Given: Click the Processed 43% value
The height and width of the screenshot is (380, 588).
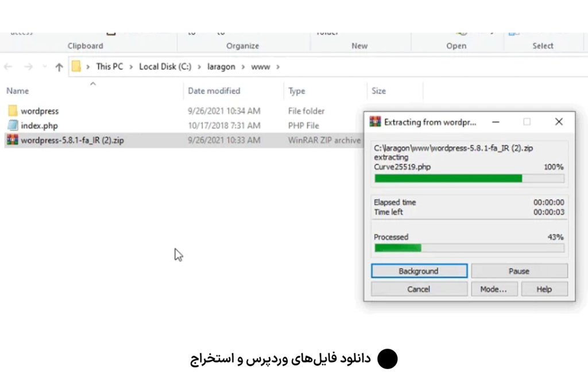Looking at the screenshot, I should [x=555, y=237].
